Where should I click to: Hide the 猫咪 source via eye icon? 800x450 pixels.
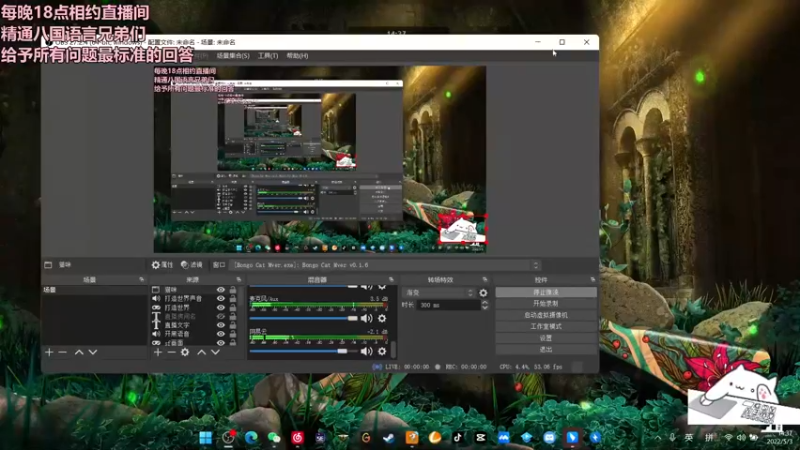click(220, 290)
